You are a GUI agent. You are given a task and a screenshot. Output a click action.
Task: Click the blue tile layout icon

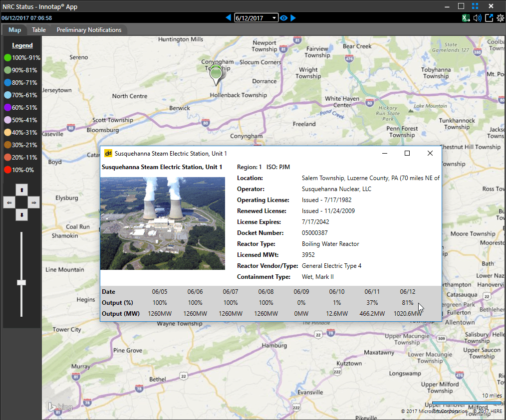coord(475,6)
